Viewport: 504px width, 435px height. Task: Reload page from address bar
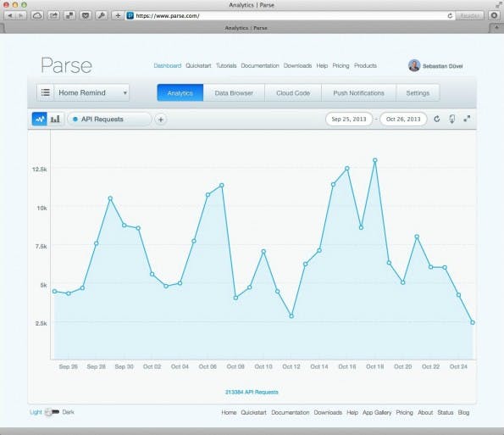pos(450,15)
